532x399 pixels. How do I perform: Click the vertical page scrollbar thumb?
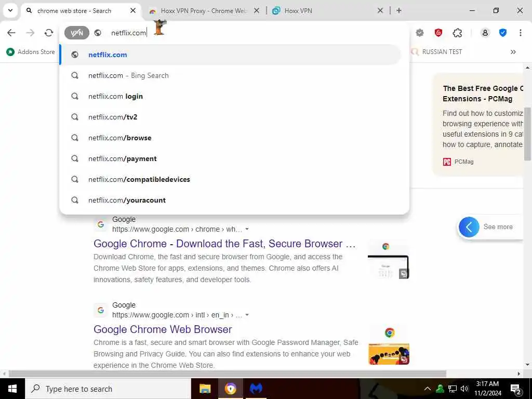pyautogui.click(x=527, y=134)
